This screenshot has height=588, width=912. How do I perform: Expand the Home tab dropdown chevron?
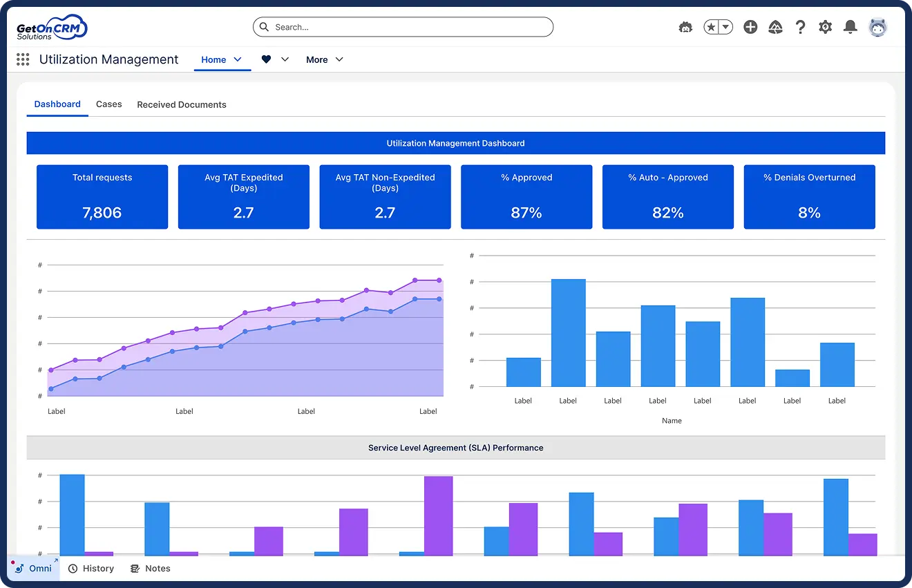tap(238, 59)
